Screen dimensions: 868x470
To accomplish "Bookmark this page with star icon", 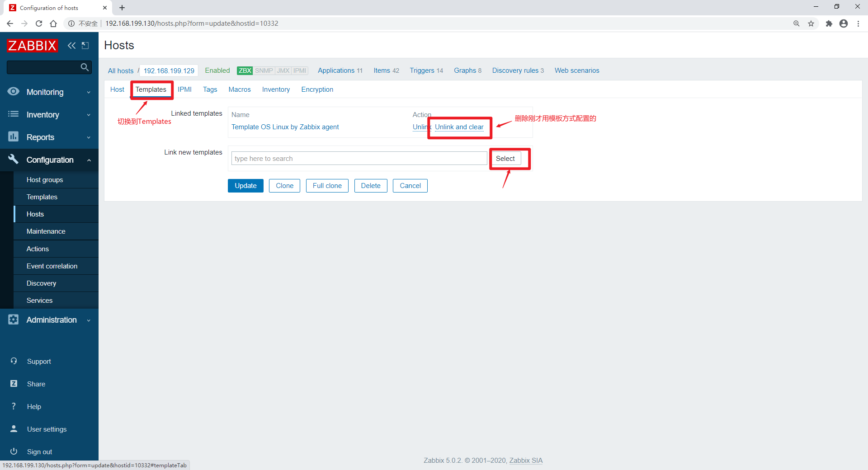I will [811, 23].
